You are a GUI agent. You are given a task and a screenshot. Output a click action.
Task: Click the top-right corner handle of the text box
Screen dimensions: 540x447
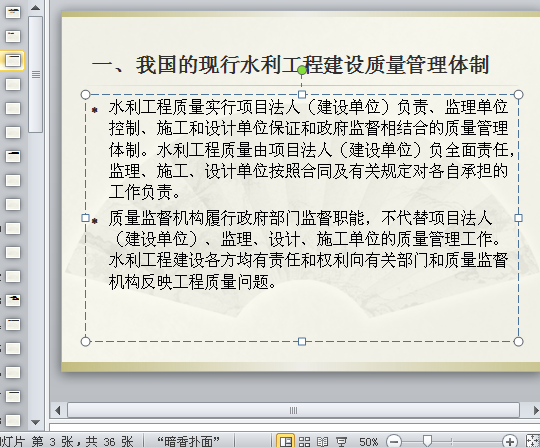click(x=518, y=94)
